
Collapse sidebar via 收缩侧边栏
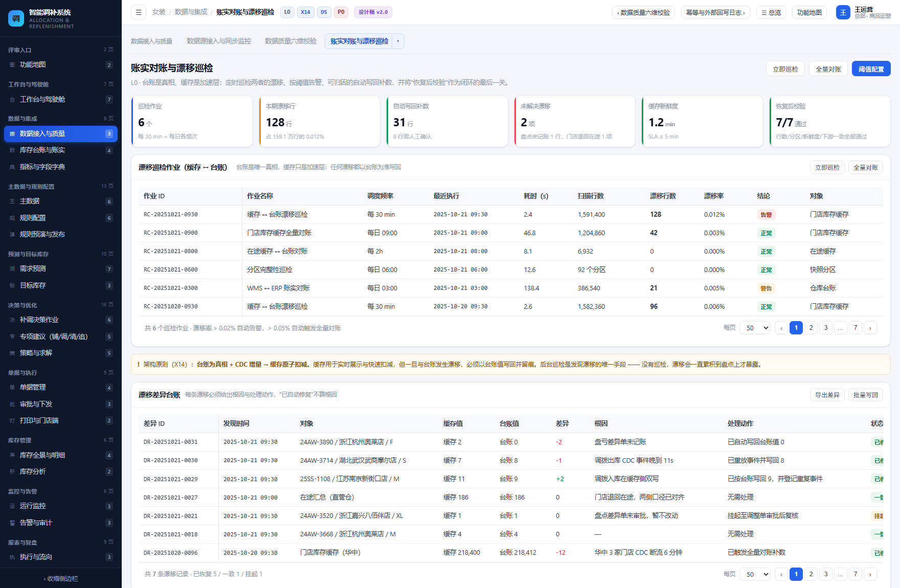61,579
